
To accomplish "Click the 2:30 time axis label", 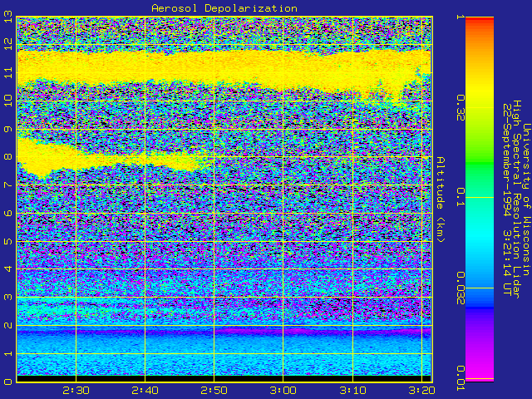I will point(76,391).
